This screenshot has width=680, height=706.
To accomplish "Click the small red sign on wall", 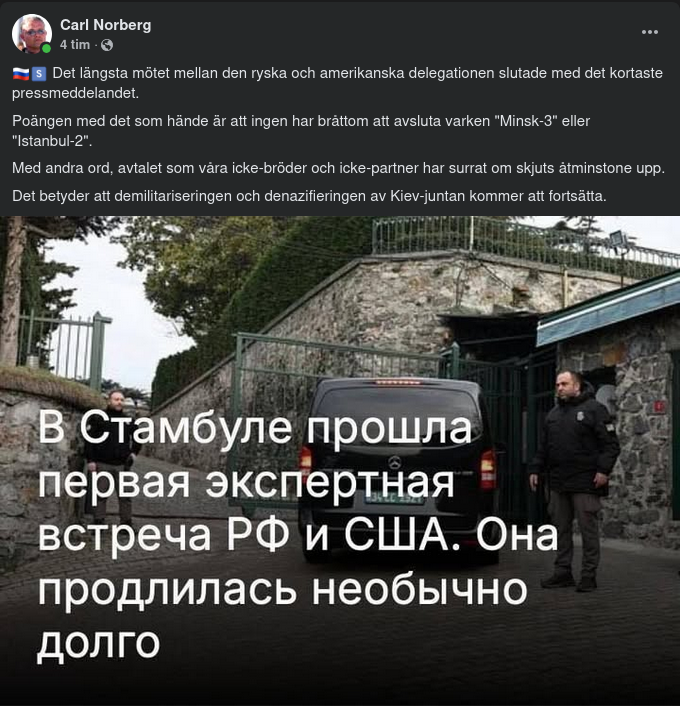I will click(x=659, y=407).
